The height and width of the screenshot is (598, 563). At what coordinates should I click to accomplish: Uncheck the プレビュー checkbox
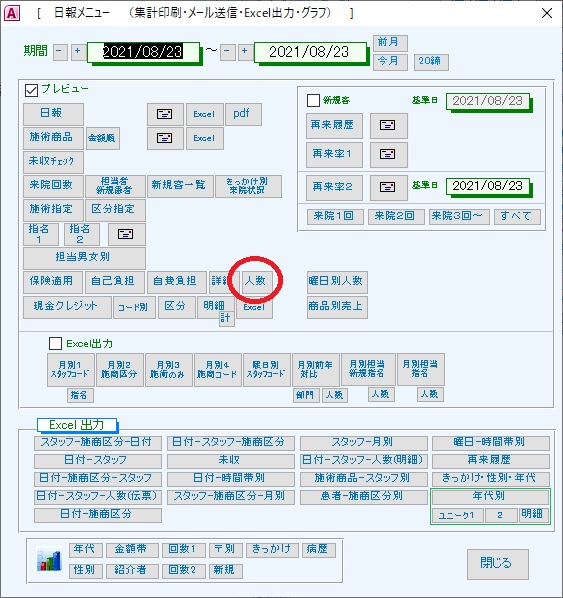pyautogui.click(x=31, y=90)
